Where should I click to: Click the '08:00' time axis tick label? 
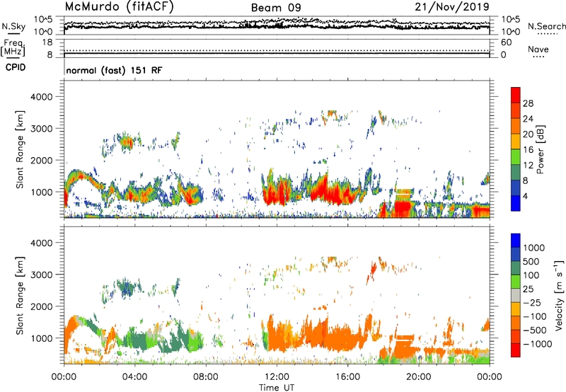pos(205,376)
